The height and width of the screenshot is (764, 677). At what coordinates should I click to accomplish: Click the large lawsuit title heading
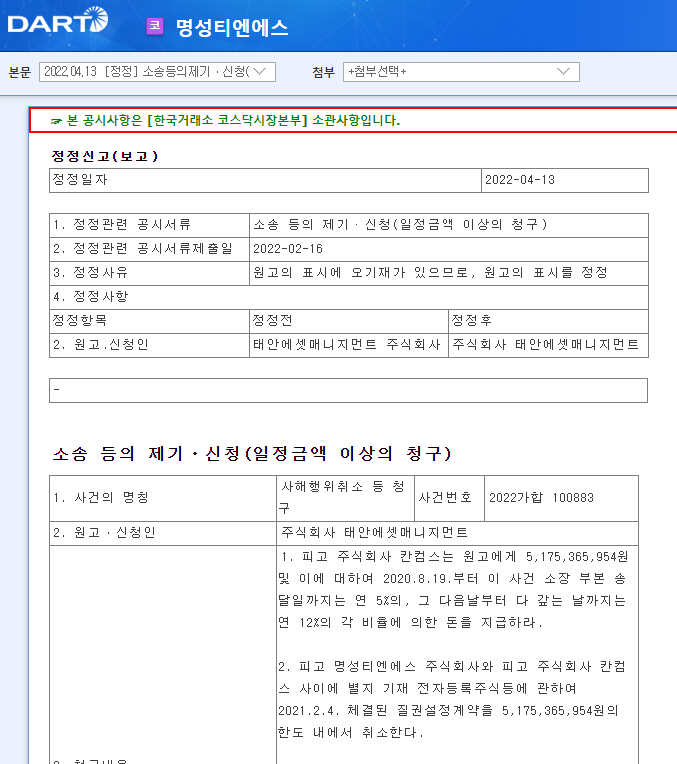252,454
